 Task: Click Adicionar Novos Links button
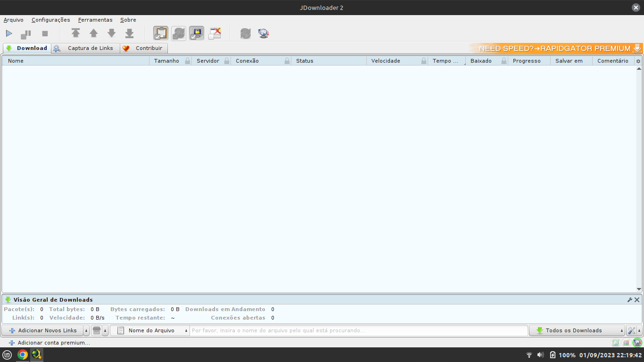[43, 330]
